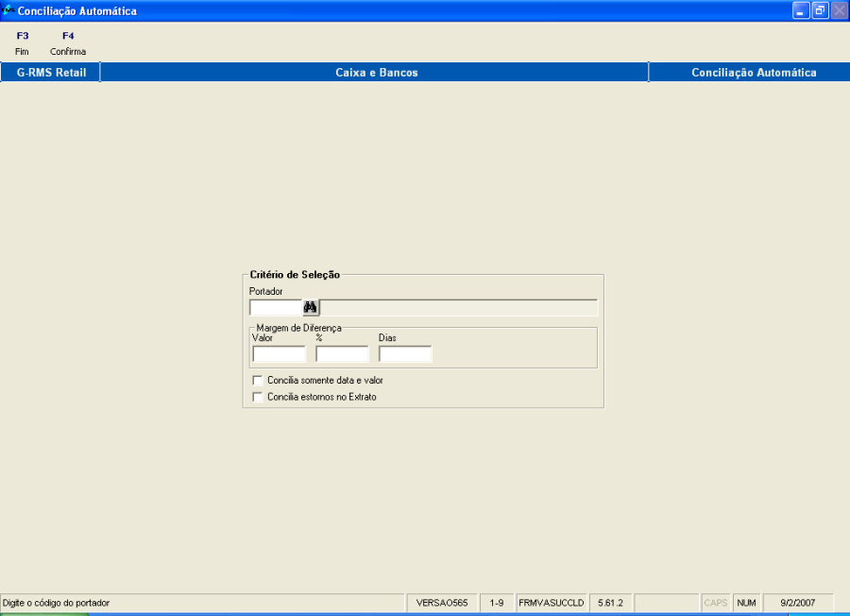Minimize the Conciliação Automática window
The image size is (850, 616).
[x=801, y=10]
